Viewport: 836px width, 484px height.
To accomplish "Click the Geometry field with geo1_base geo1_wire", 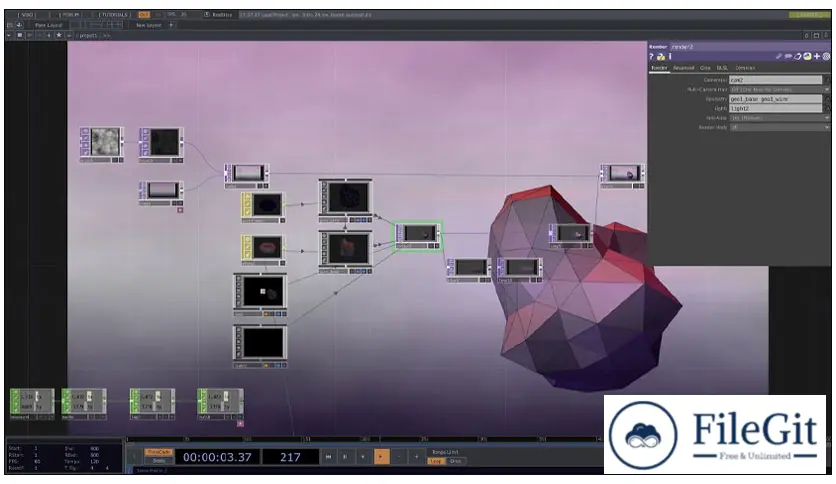I will click(x=775, y=99).
